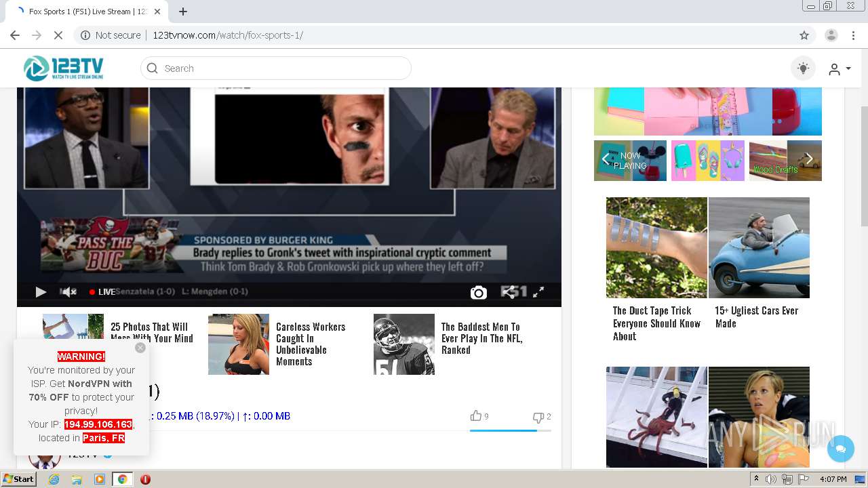
Task: Open 'The Duct Tape Trick' article
Action: tap(656, 323)
